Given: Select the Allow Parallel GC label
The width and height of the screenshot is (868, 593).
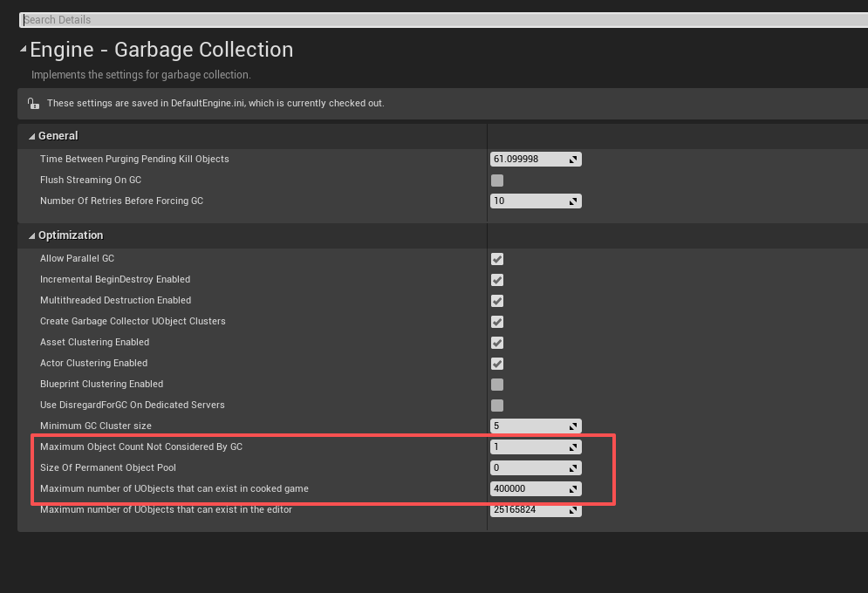Looking at the screenshot, I should pos(77,258).
